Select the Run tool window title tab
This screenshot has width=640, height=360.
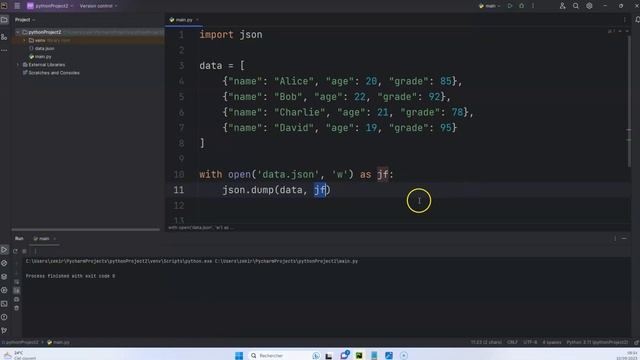[x=19, y=238]
